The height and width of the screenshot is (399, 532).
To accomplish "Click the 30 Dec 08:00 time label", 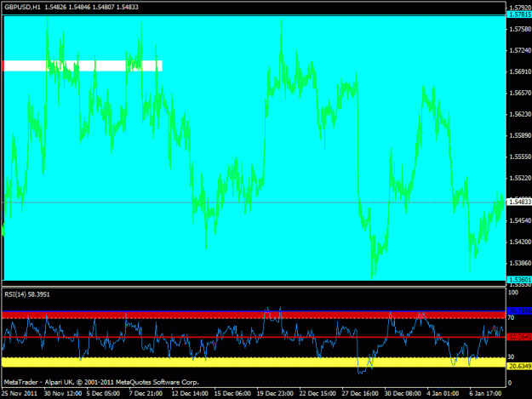I will 403,393.
